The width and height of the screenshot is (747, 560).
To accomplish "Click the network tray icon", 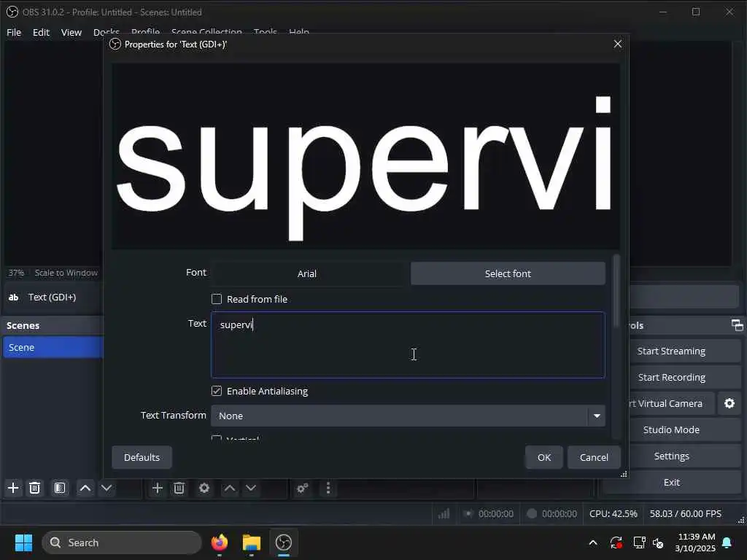I will pos(639,542).
